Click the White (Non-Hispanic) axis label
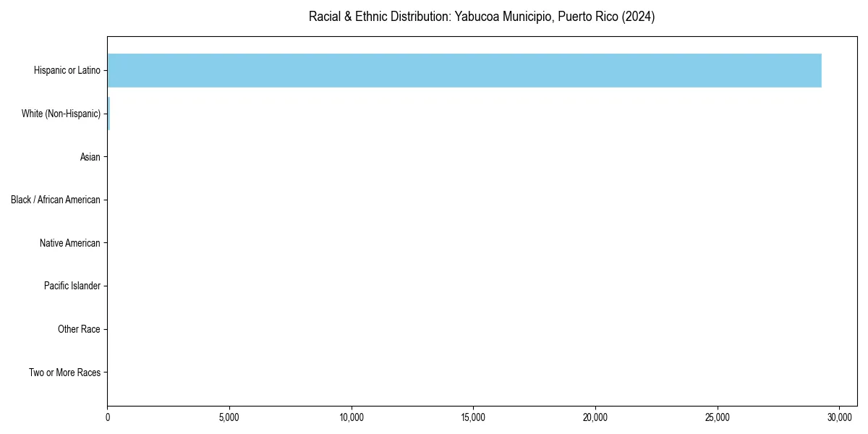The height and width of the screenshot is (434, 868). (x=61, y=114)
